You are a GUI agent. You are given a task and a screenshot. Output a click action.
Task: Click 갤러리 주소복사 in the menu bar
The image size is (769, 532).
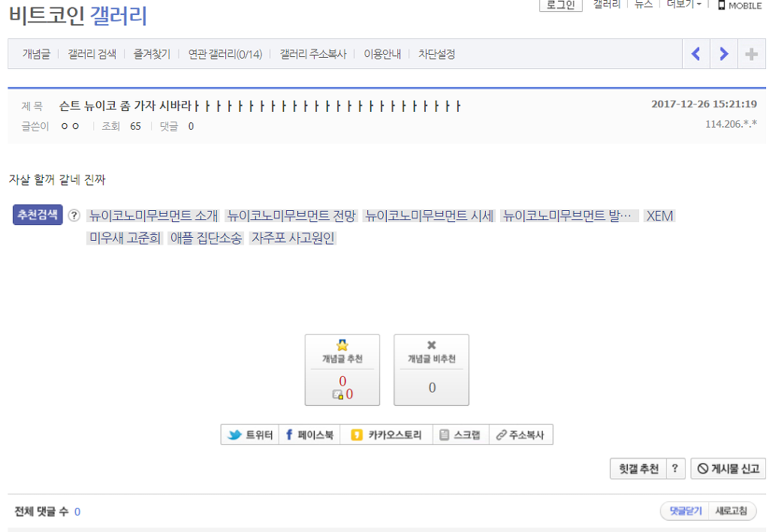pos(313,54)
